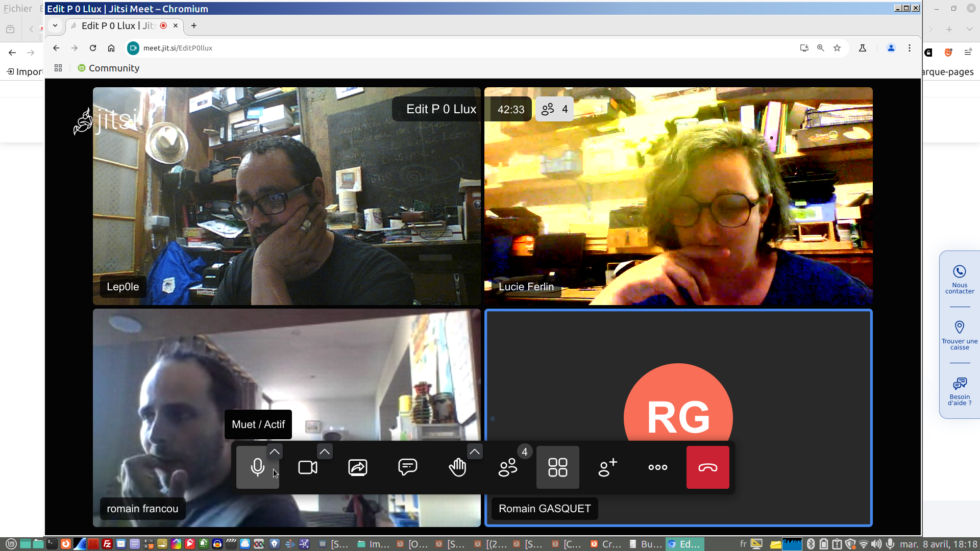980x551 pixels.
Task: Raise your hand in the meeting
Action: click(x=457, y=467)
